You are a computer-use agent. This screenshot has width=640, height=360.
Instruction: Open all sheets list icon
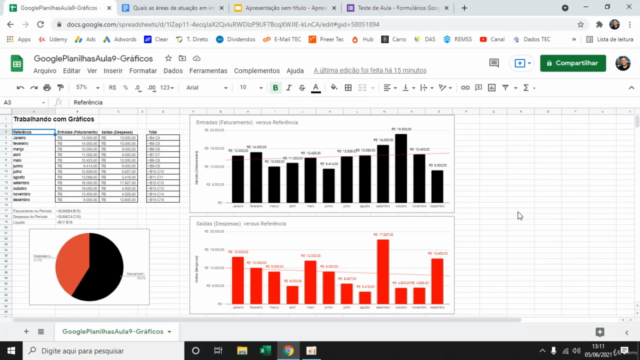click(x=41, y=331)
